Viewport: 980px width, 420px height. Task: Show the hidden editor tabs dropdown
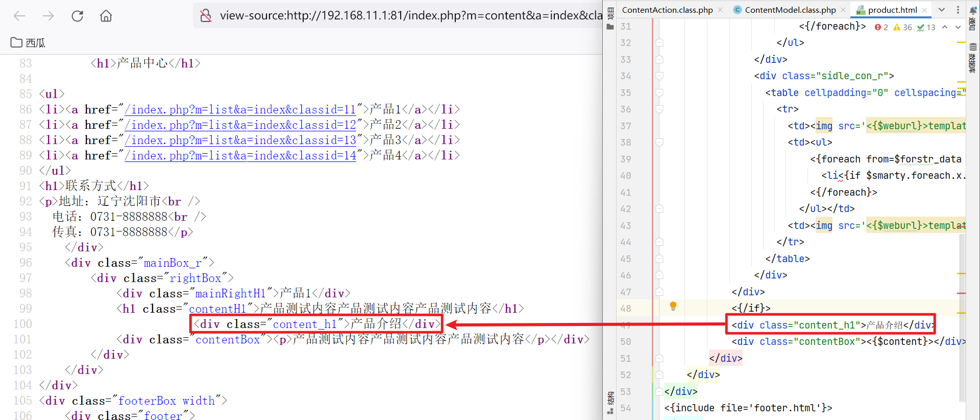click(x=942, y=10)
